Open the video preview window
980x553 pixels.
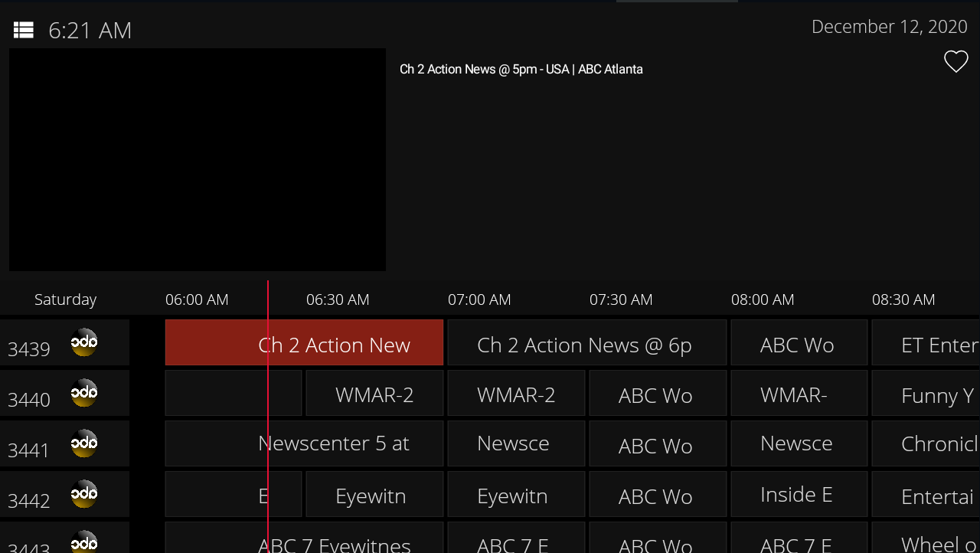click(198, 159)
